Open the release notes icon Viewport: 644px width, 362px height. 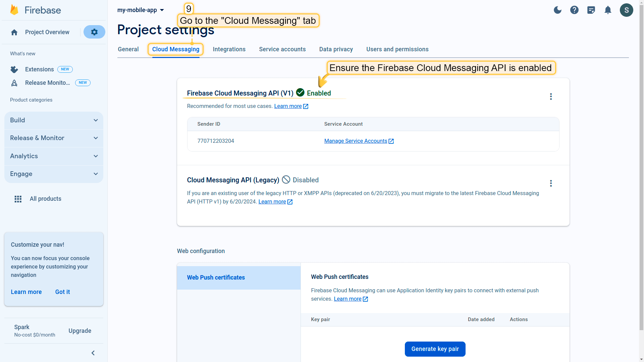point(591,10)
